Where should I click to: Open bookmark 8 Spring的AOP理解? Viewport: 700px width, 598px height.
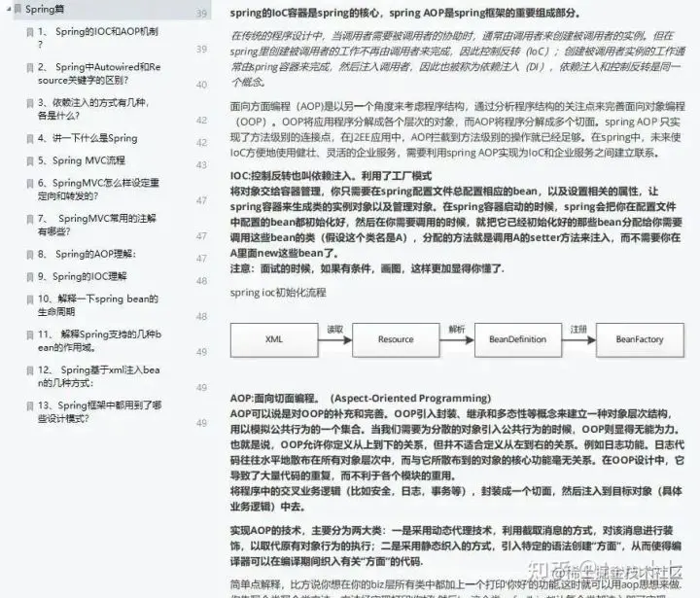87,254
